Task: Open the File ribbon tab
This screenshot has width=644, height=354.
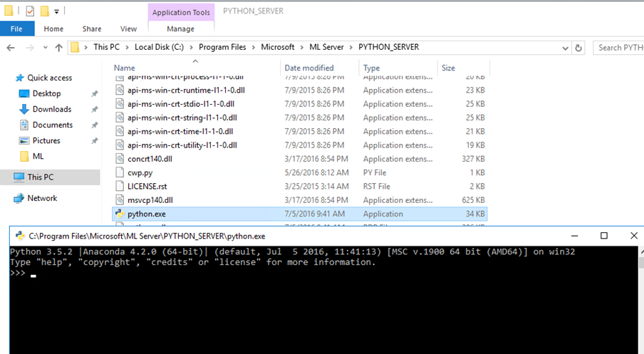Action: [x=17, y=28]
